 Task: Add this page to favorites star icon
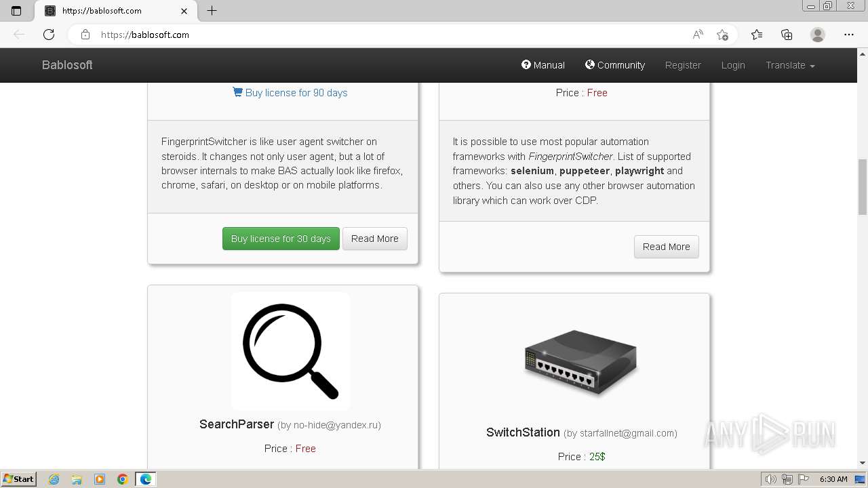tap(722, 35)
